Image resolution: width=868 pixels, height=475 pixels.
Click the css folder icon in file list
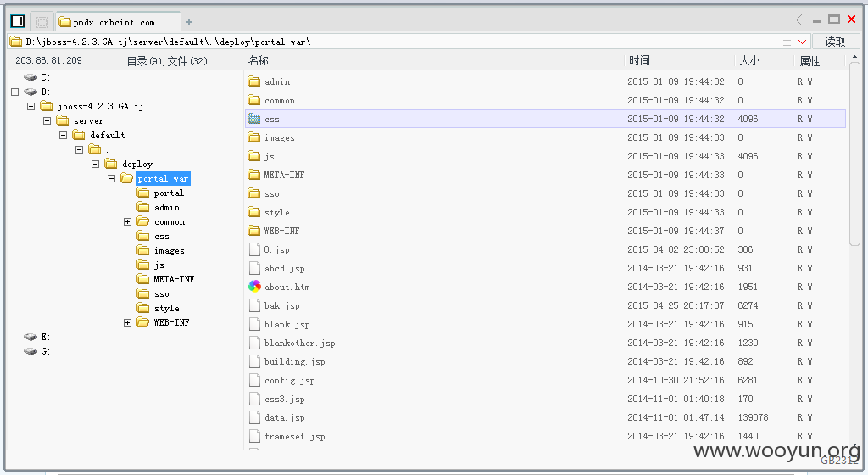point(254,119)
